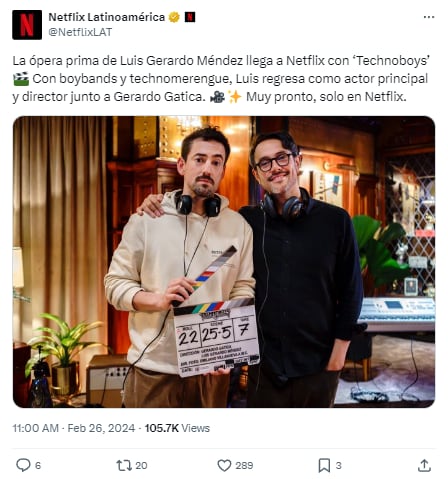Bookmark the post
This screenshot has width=448, height=479.
[x=324, y=465]
